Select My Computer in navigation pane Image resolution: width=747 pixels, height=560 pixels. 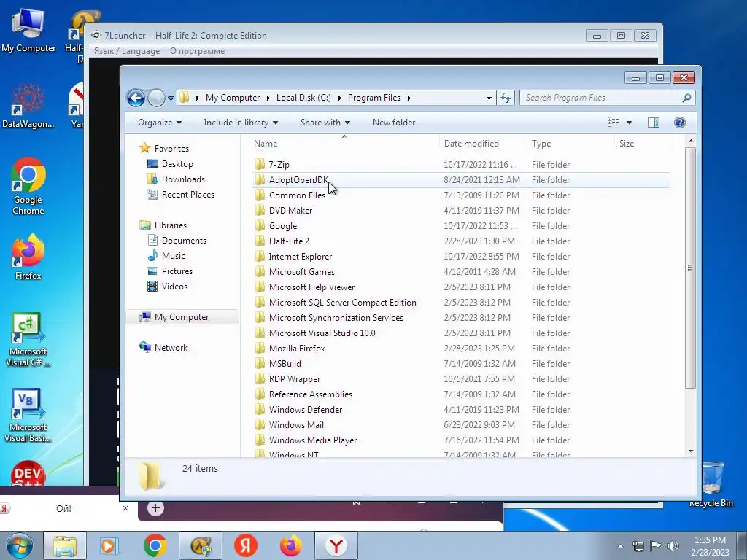point(182,317)
